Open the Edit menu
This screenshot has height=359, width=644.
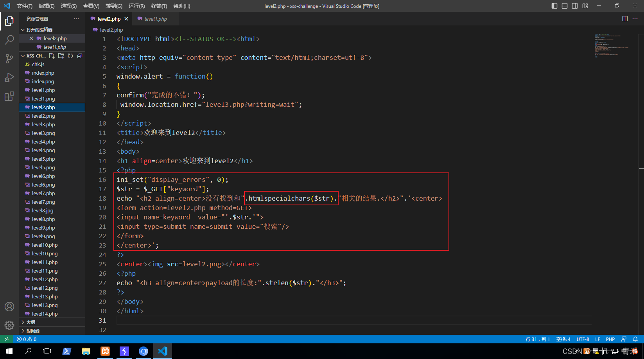click(47, 6)
